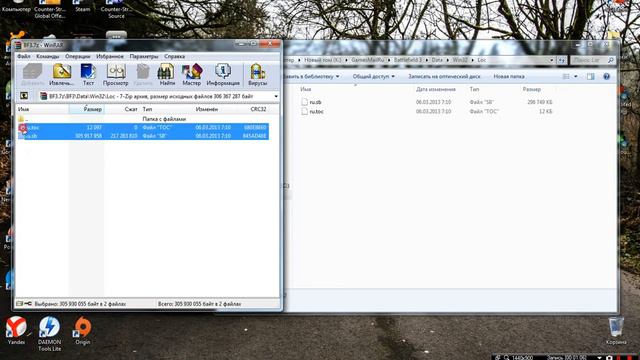Open the Файл menu
Image resolution: width=640 pixels, height=360 pixels.
click(24, 56)
